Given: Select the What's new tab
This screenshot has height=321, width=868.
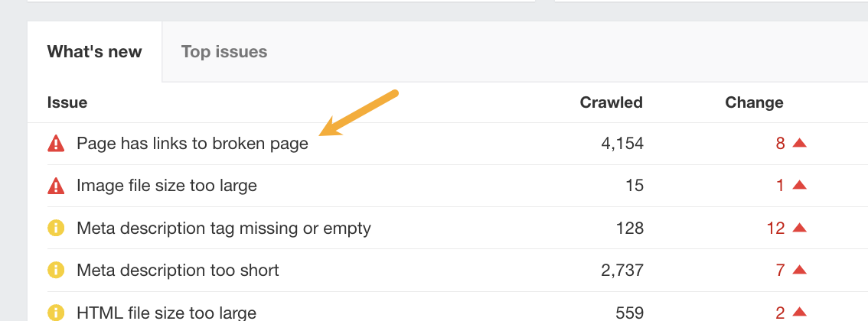Looking at the screenshot, I should tap(94, 52).
